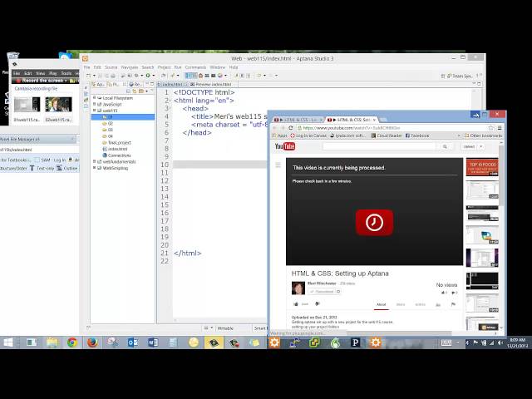The width and height of the screenshot is (532, 399).
Task: Open Microsoft Word from the taskbar
Action: (153, 342)
